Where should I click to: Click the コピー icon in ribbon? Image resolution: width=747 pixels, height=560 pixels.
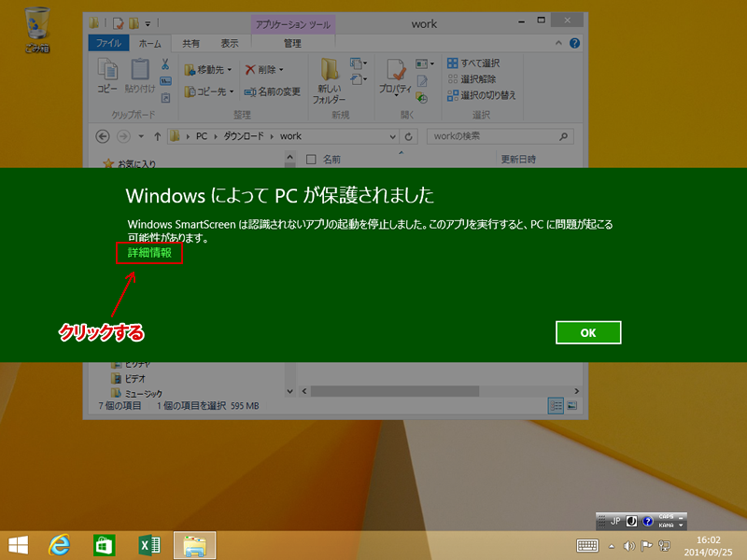pyautogui.click(x=107, y=76)
